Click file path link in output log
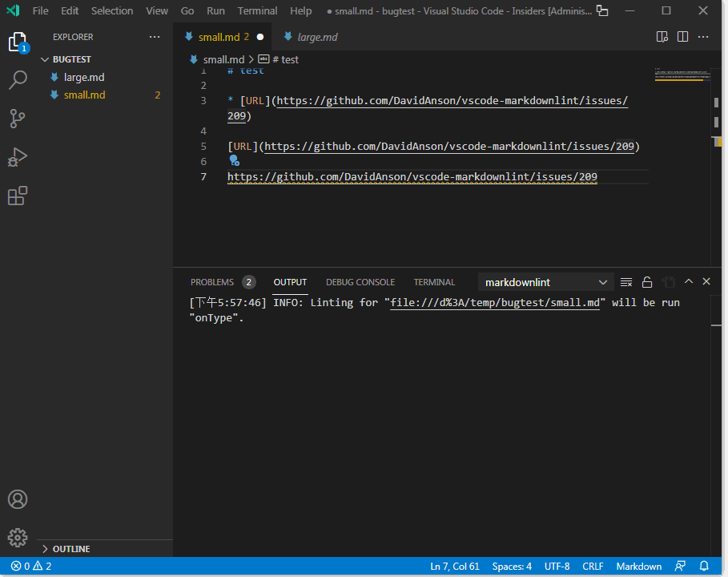The width and height of the screenshot is (728, 577). tap(495, 303)
